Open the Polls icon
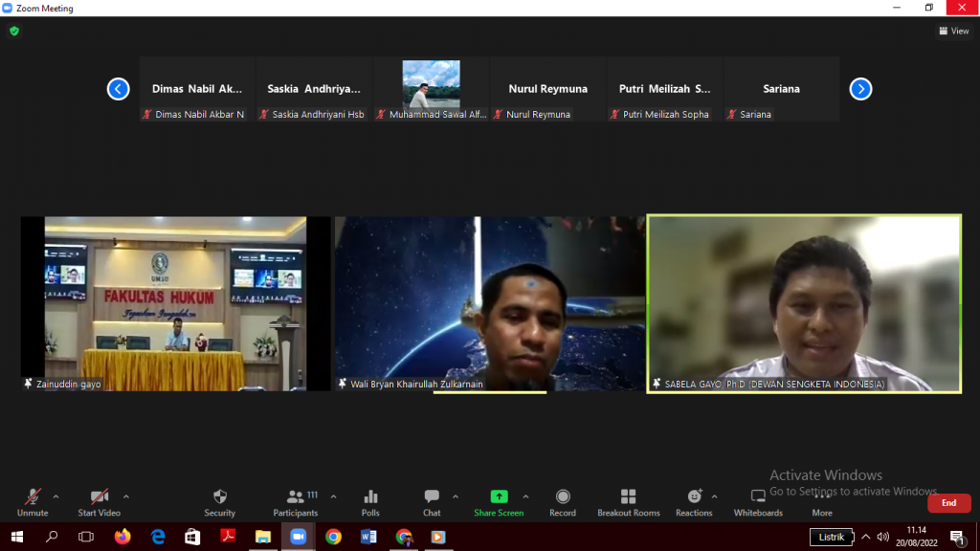The width and height of the screenshot is (980, 551). click(370, 501)
